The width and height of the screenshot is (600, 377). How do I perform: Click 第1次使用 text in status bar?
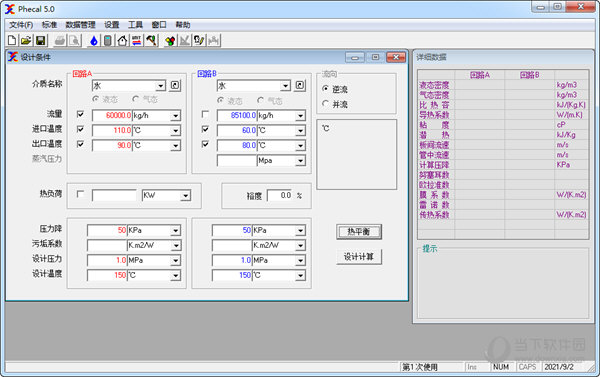pos(419,367)
